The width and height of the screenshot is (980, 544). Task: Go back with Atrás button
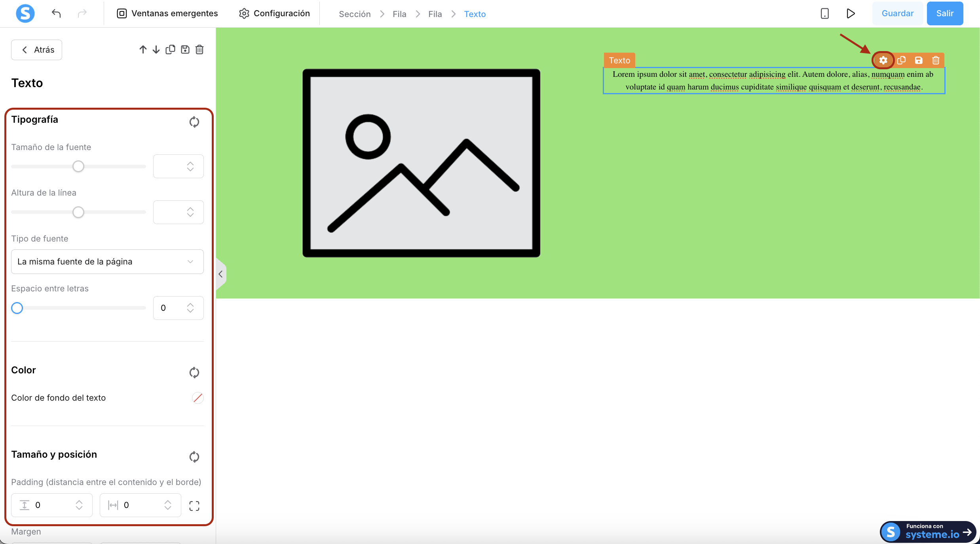coord(36,50)
